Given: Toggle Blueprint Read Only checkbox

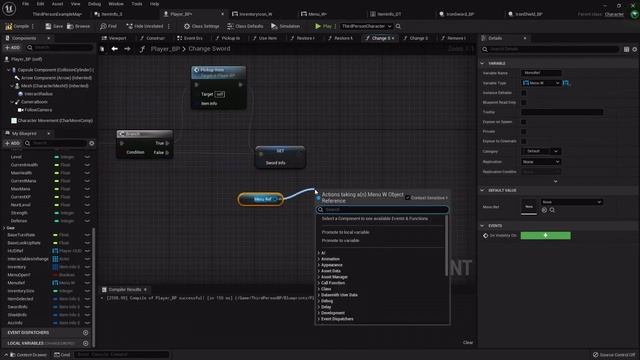Looking at the screenshot, I should [x=524, y=102].
